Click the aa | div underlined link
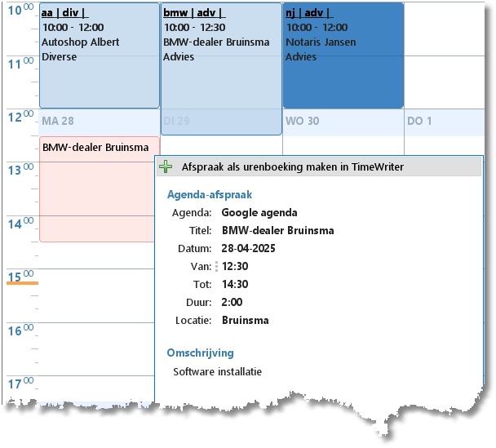Image resolution: width=496 pixels, height=448 pixels. click(x=64, y=13)
